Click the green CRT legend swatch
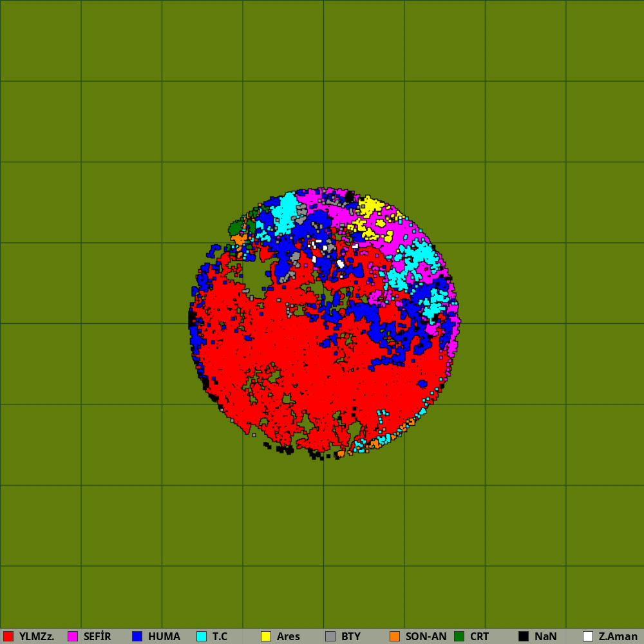This screenshot has width=644, height=644. (x=459, y=636)
